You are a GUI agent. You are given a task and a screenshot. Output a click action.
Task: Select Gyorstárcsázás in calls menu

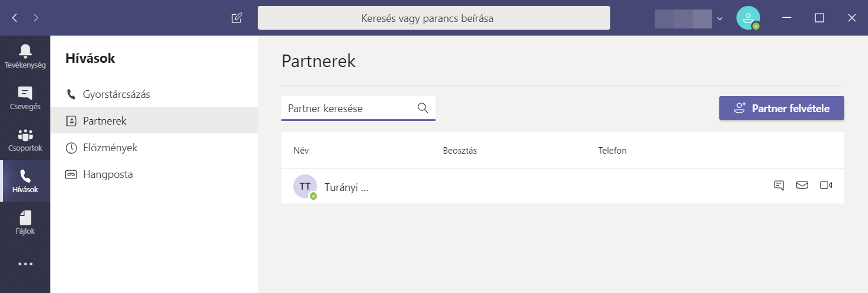pos(116,94)
